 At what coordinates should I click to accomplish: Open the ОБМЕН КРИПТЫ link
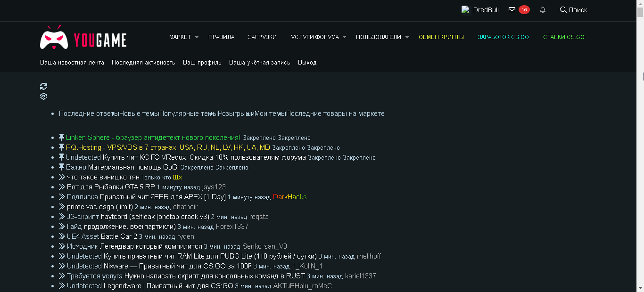pos(441,37)
